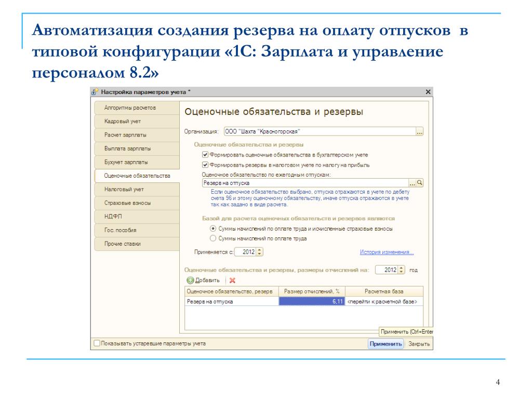Click the Организация input field

[x=320, y=131]
